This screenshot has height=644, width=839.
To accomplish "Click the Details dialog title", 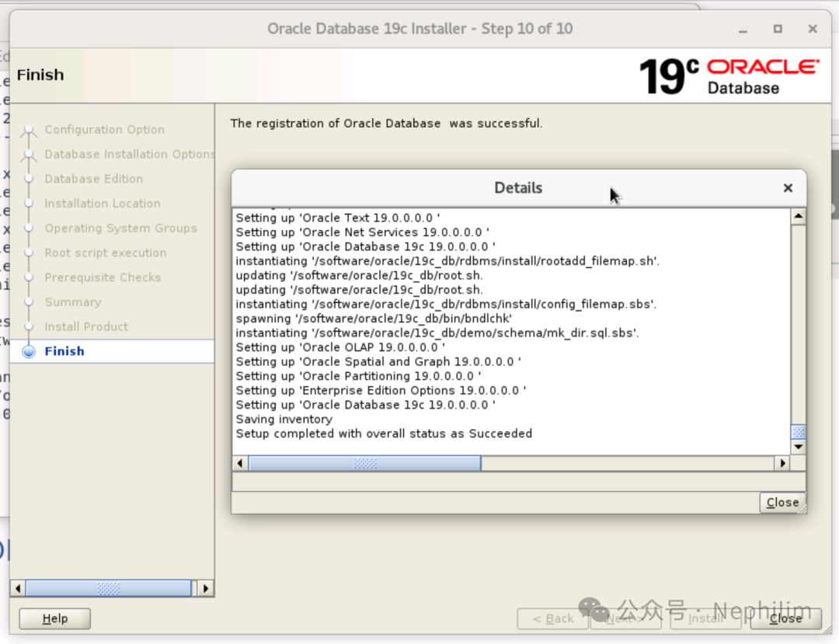I will pos(518,188).
